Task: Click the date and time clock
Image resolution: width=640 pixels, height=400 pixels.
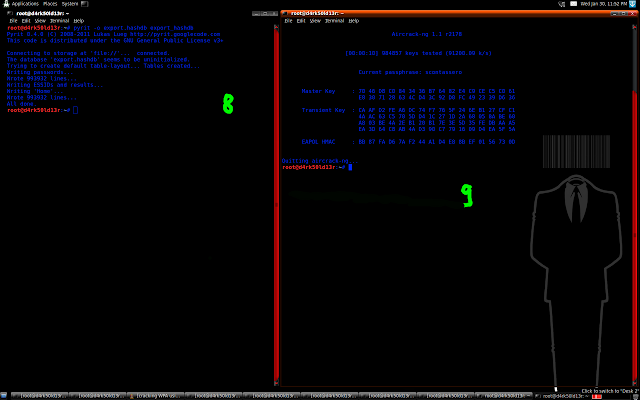Action: tap(603, 4)
